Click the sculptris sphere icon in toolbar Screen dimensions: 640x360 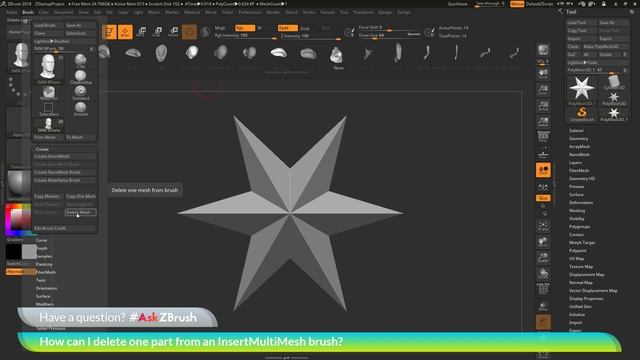click(205, 32)
